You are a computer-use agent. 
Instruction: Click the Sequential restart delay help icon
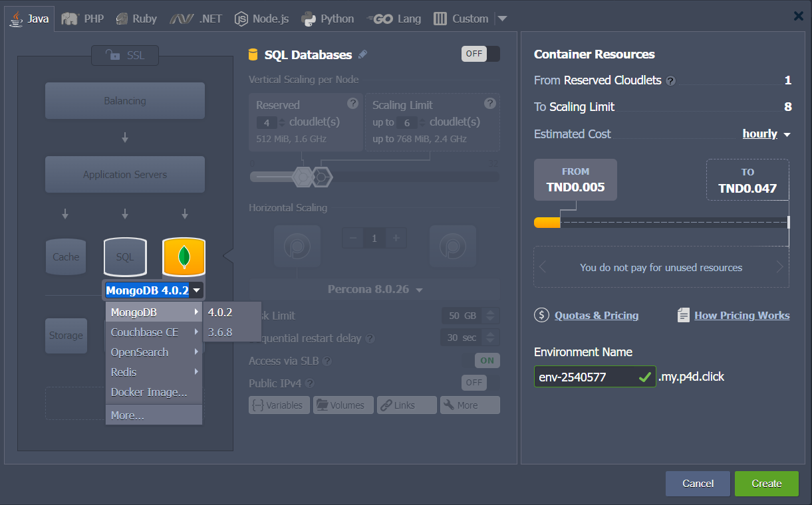[370, 338]
